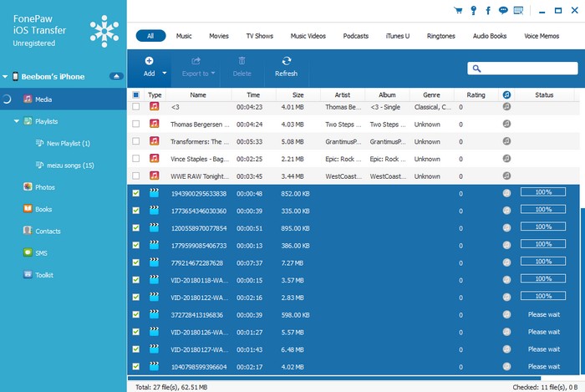
Task: Collapse the Playlists tree node
Action: [18, 121]
